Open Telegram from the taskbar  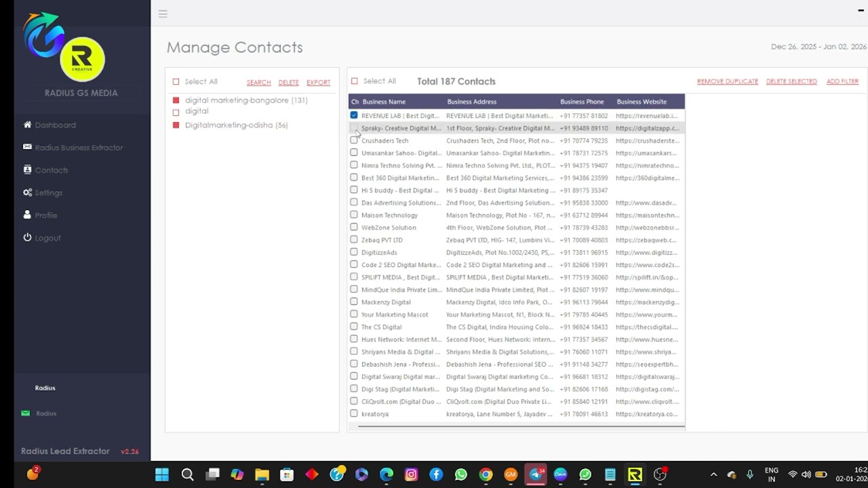click(x=536, y=474)
